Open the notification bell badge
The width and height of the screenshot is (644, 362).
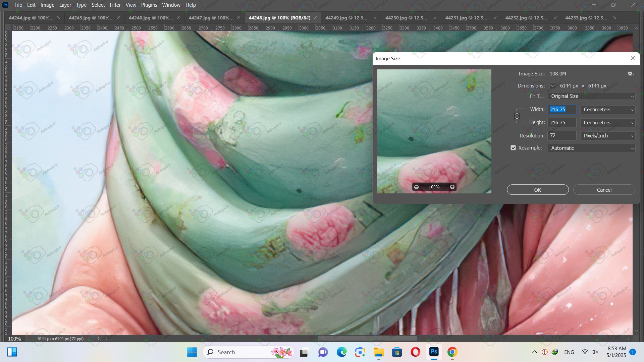(x=633, y=352)
